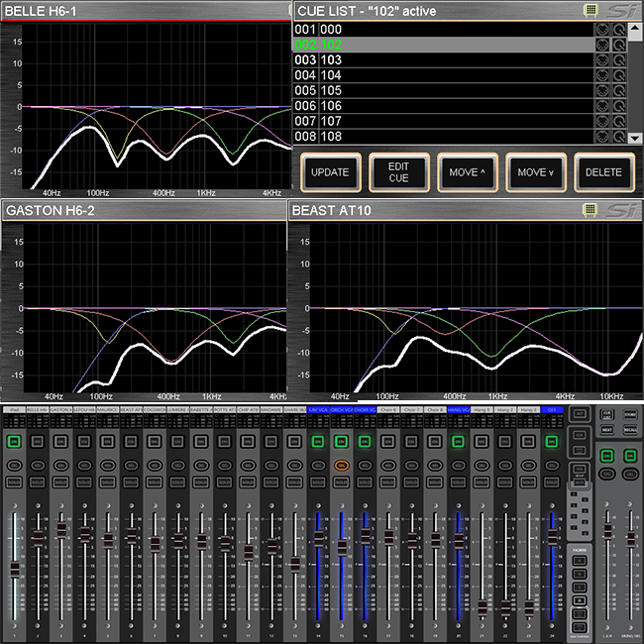Select cue 004 104 in the list
This screenshot has height=644, width=644.
[x=444, y=75]
